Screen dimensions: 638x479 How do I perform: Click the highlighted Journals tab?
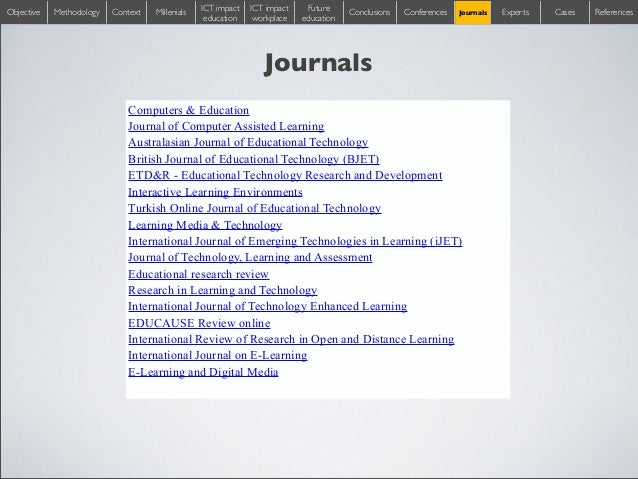point(473,12)
